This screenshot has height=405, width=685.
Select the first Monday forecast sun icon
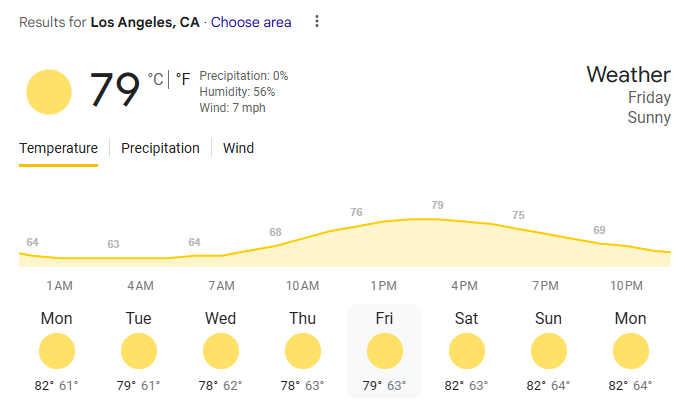click(x=57, y=351)
